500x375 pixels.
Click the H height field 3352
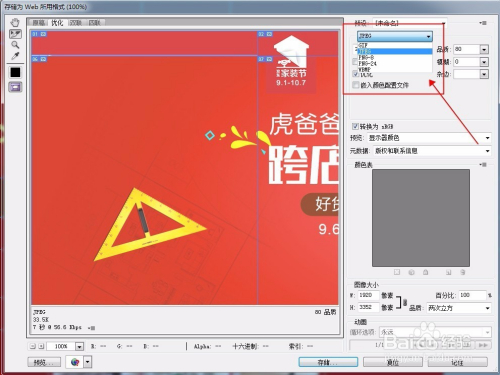pos(368,307)
